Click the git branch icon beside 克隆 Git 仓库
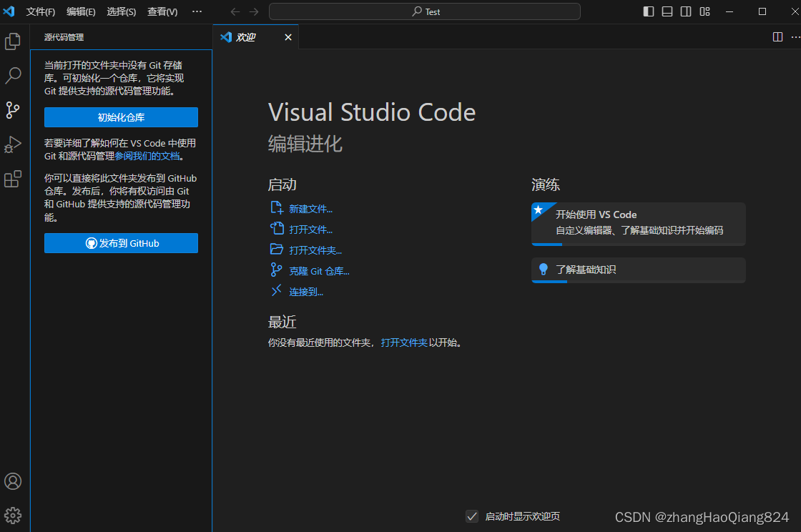This screenshot has width=801, height=532. pos(276,270)
